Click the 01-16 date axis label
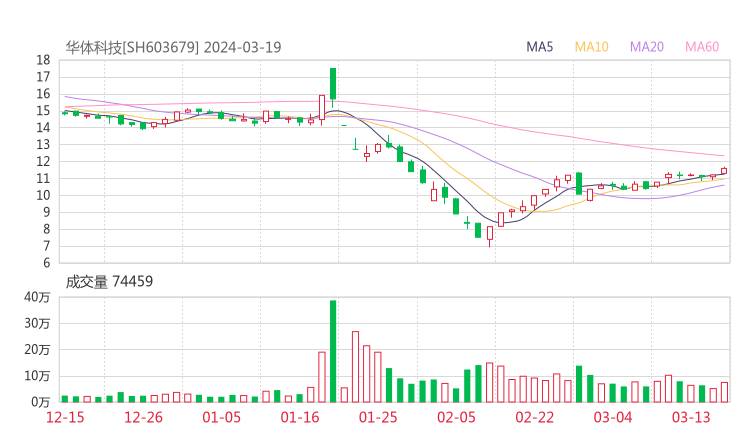This screenshot has width=740, height=440. [x=300, y=417]
